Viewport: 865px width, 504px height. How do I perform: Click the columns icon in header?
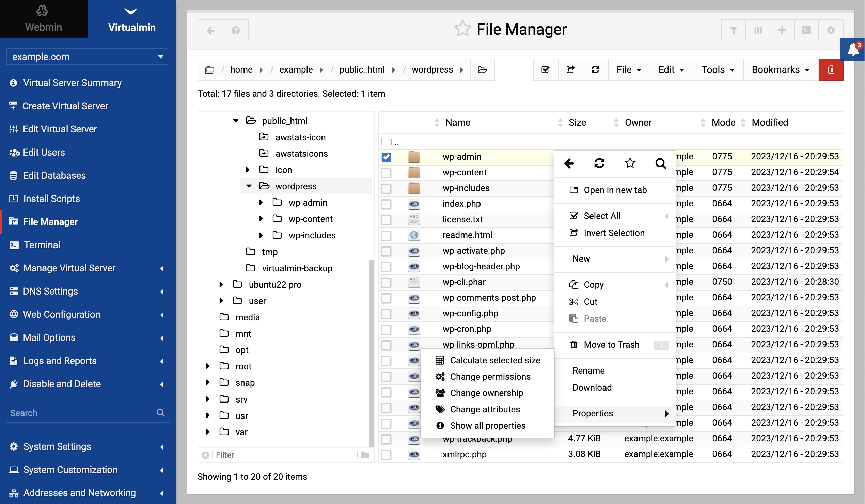point(758,30)
